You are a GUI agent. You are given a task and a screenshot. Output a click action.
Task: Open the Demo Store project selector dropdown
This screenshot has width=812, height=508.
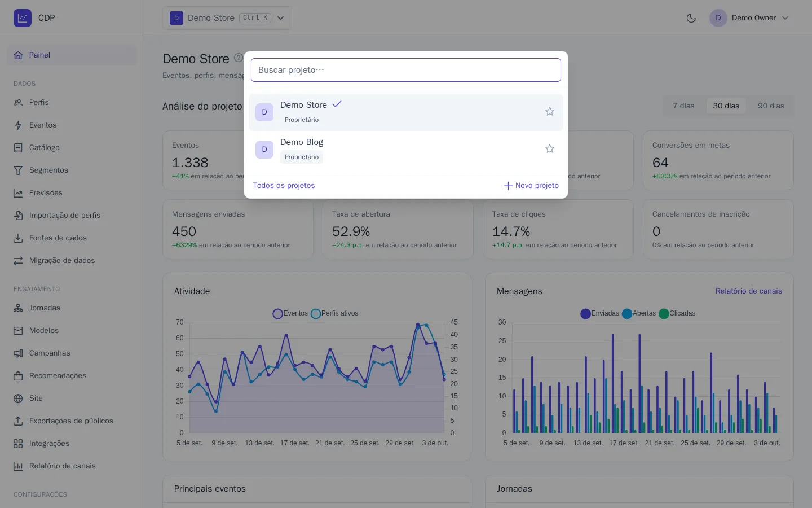click(x=227, y=18)
